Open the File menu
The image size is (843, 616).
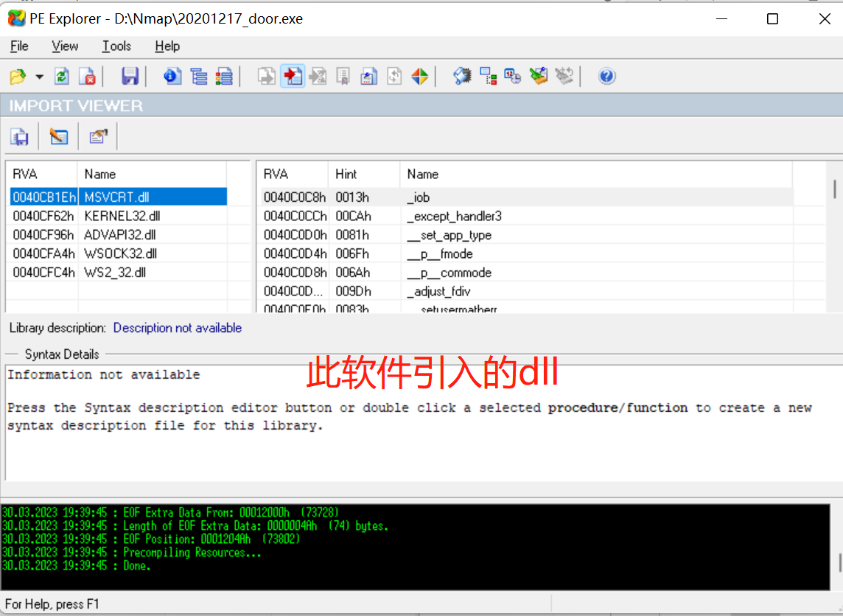(19, 46)
